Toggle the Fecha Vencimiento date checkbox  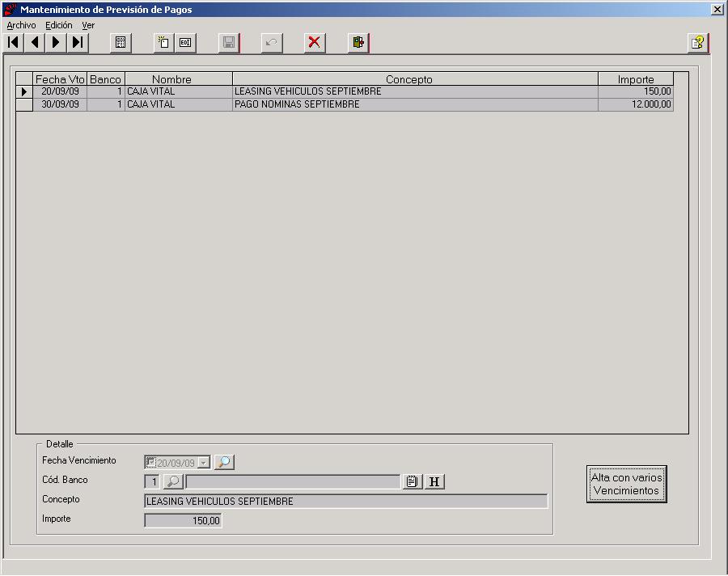[x=150, y=462]
